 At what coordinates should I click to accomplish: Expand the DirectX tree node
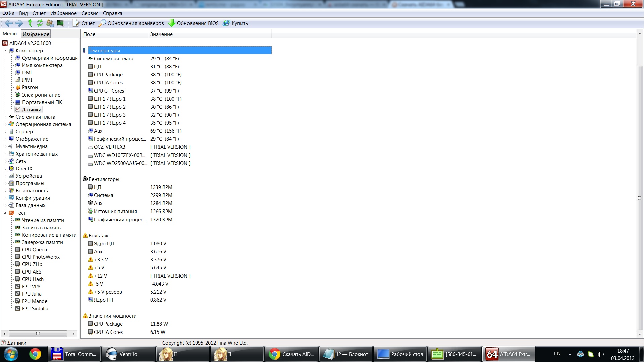pos(5,169)
